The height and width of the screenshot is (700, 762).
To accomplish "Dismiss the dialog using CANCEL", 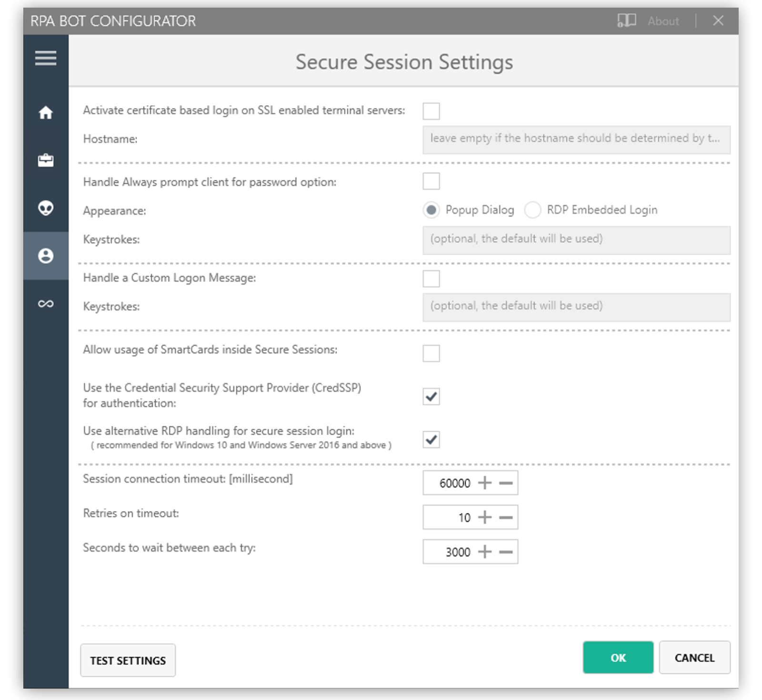I will coord(694,658).
